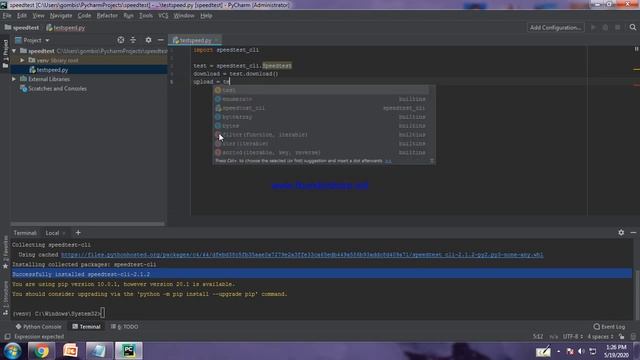
Task: Open the Window menu
Action: 184,16
